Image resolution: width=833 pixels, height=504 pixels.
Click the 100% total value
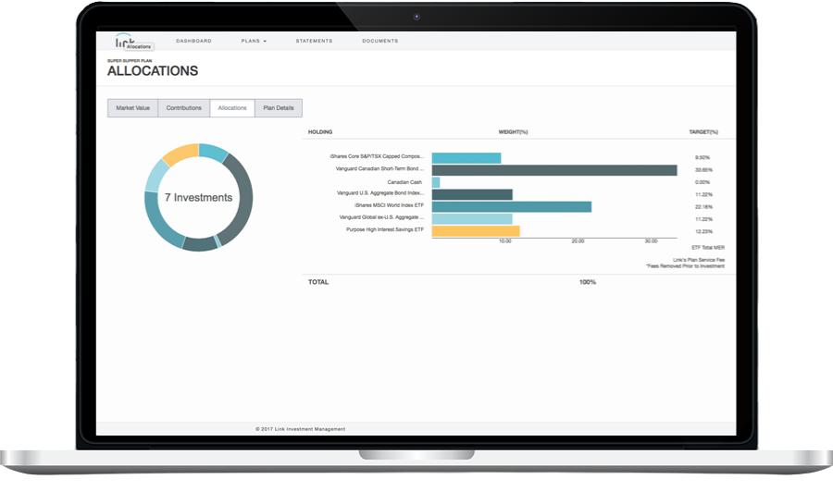[588, 282]
